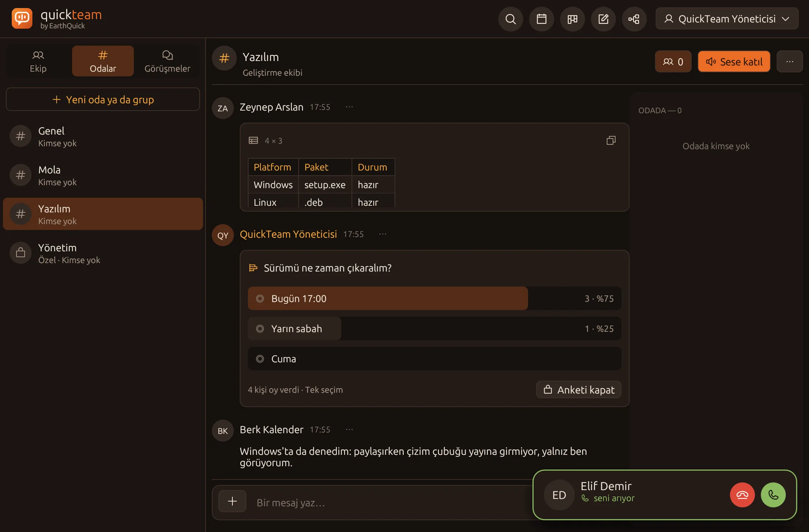Open the Genel room
The image size is (809, 532).
point(103,136)
